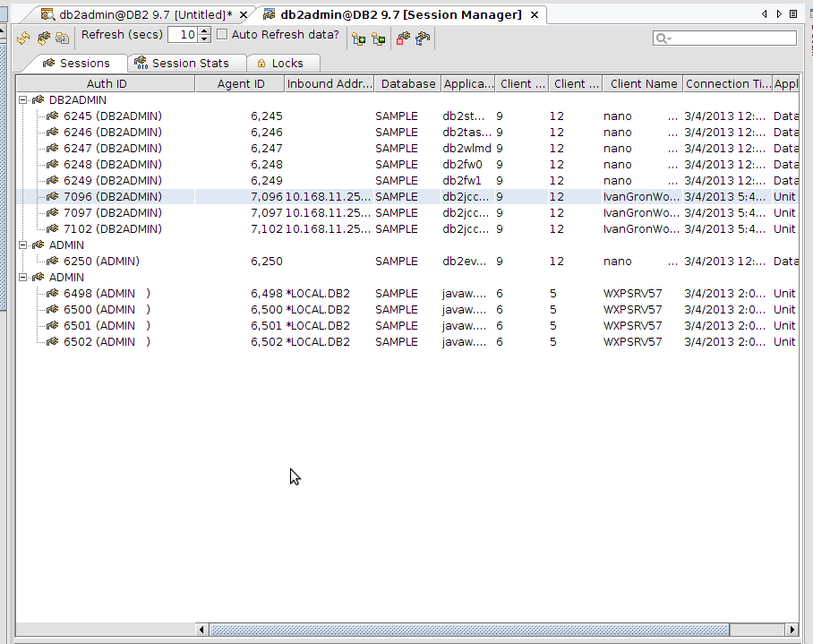Click the horizontal scrollbar right arrow
Image resolution: width=813 pixels, height=644 pixels.
click(792, 630)
